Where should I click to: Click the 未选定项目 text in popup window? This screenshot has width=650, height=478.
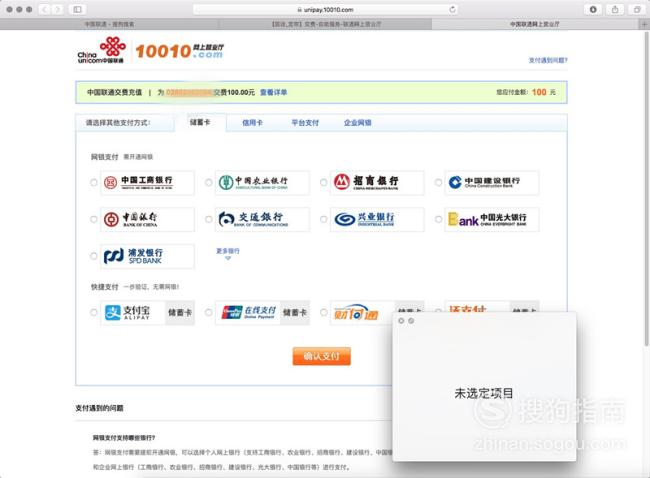click(x=484, y=393)
